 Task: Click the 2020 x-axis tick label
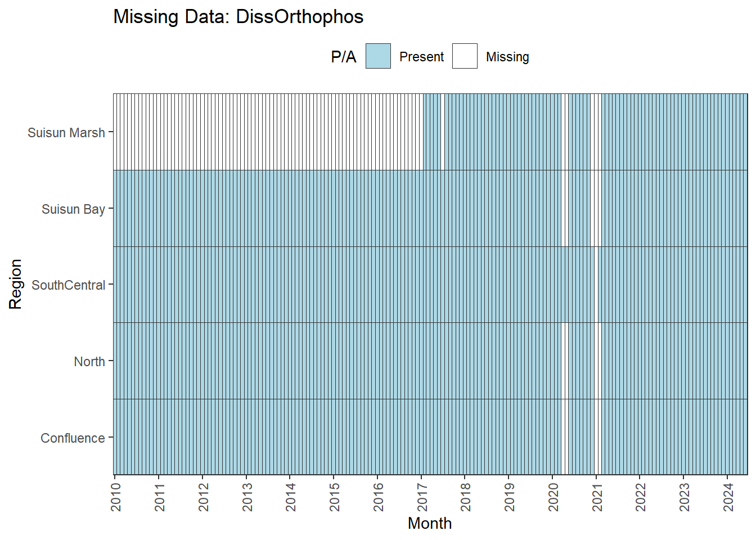coord(553,497)
